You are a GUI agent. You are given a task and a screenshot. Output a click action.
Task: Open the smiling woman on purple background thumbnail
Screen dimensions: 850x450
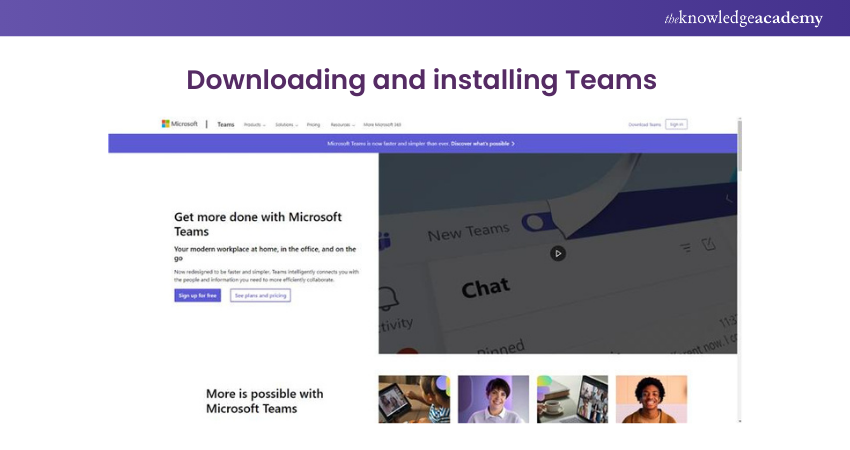click(x=493, y=399)
